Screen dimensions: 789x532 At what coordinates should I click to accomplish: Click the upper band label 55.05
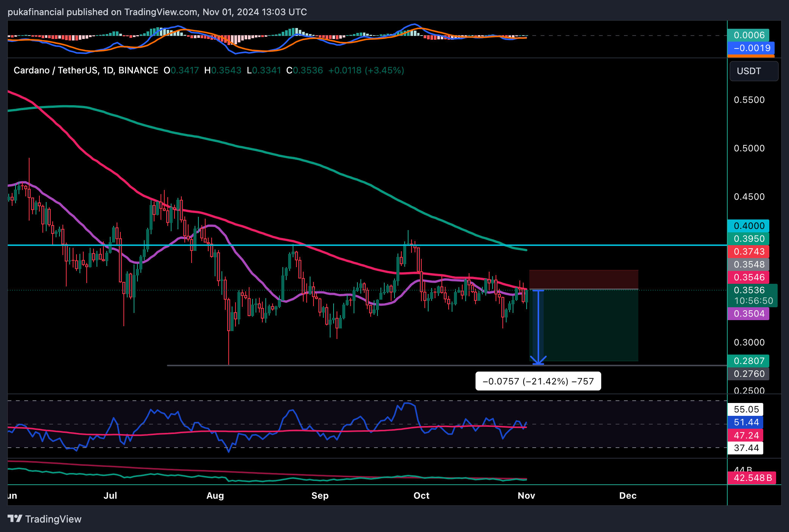[745, 409]
